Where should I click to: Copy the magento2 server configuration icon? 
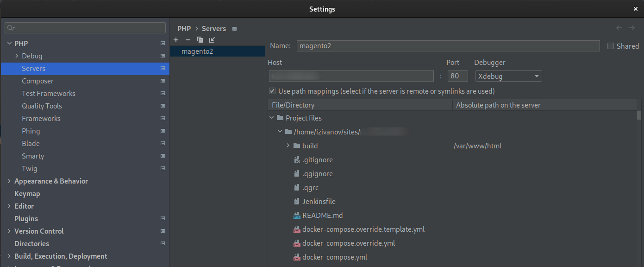point(200,40)
